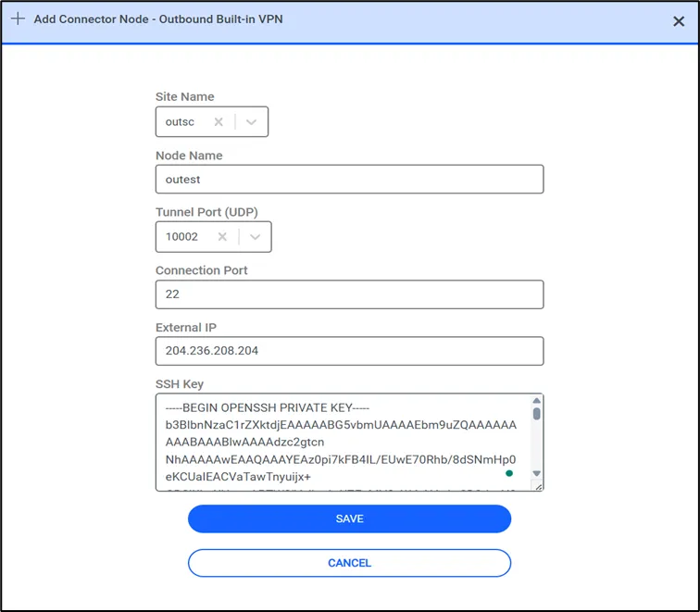
Task: Click the dialog title 'Add Connector Node - Outbound Built-in VPN'
Action: pyautogui.click(x=158, y=19)
